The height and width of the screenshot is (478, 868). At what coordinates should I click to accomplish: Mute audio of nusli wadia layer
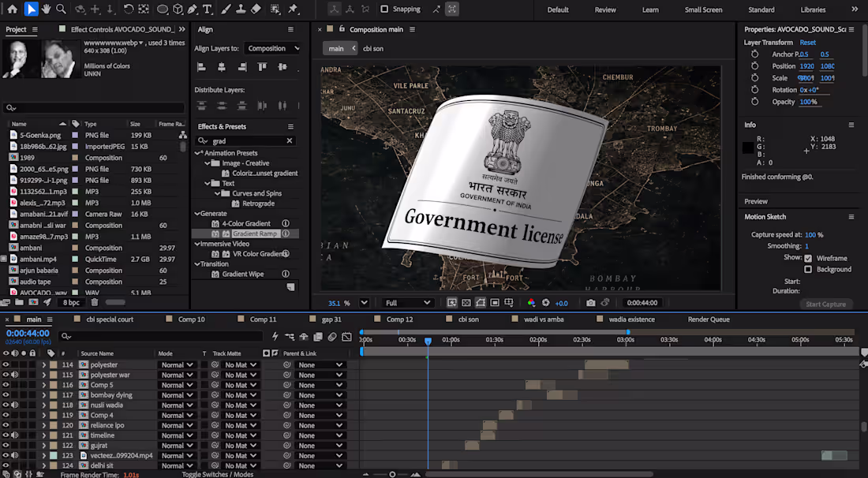click(x=15, y=405)
